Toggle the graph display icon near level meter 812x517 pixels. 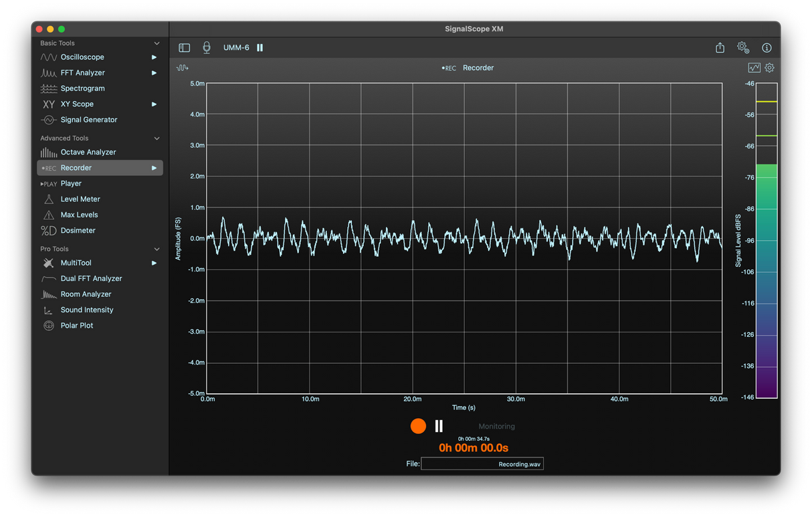coord(754,68)
